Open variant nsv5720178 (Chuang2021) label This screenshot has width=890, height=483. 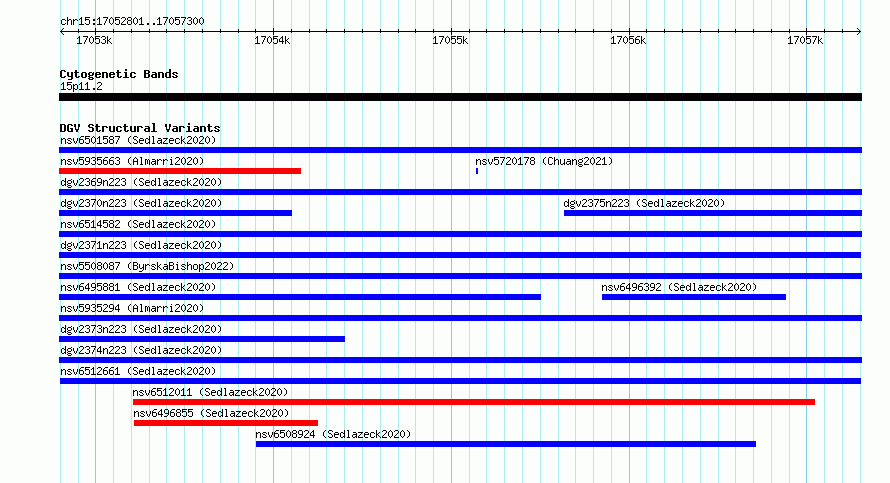tap(544, 161)
